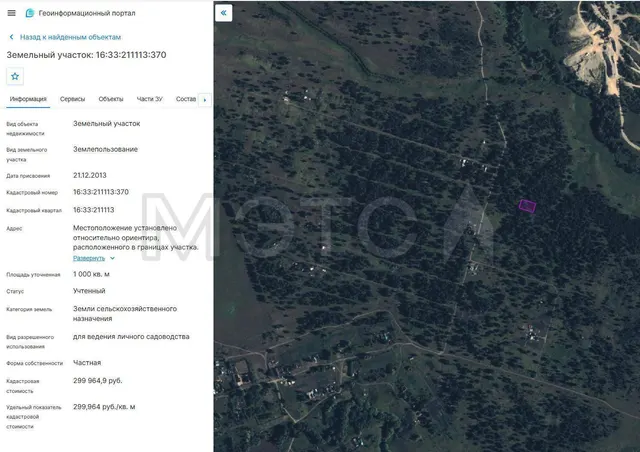Switch to the Объекты tab

point(111,99)
